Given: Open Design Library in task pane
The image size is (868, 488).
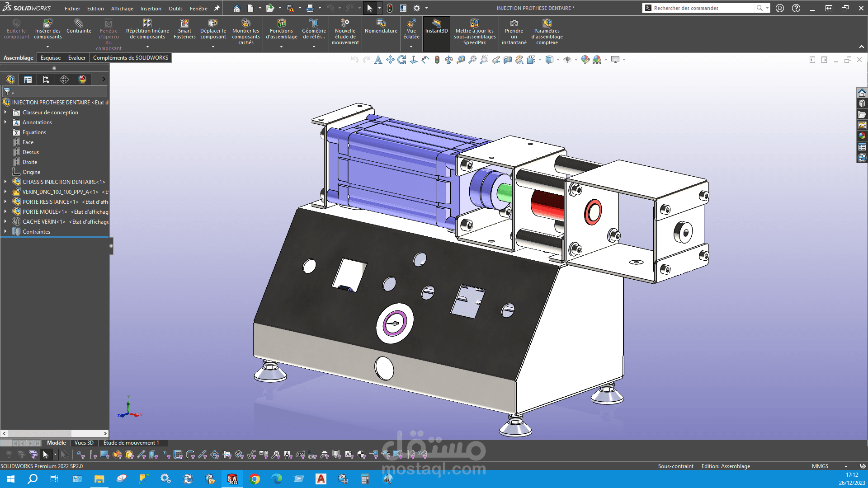Looking at the screenshot, I should [x=862, y=103].
